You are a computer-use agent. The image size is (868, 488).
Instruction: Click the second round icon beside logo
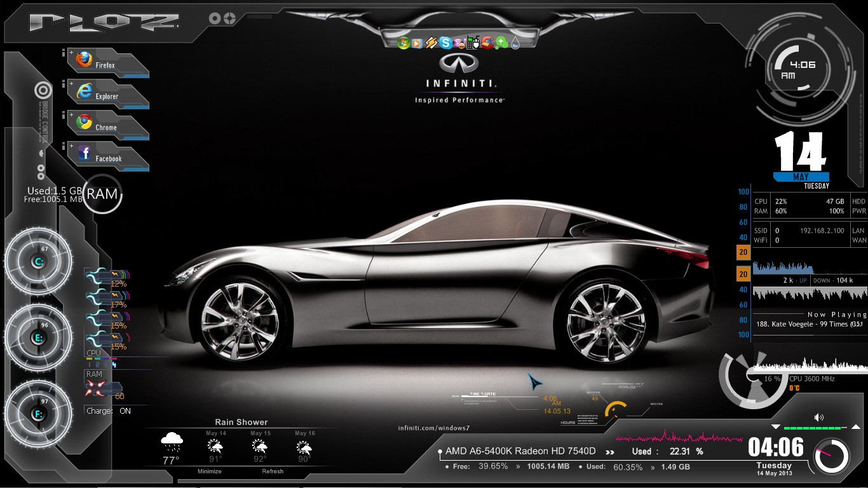pyautogui.click(x=230, y=18)
